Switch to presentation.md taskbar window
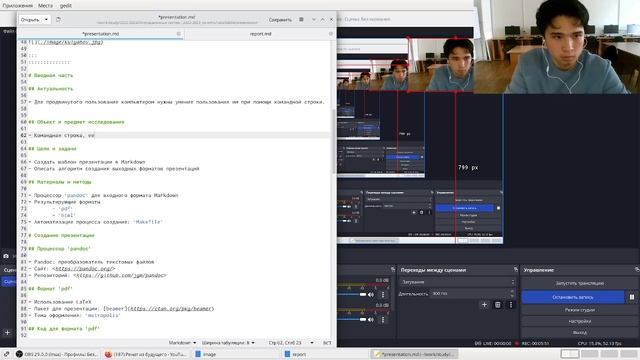The image size is (640, 360). point(413,354)
